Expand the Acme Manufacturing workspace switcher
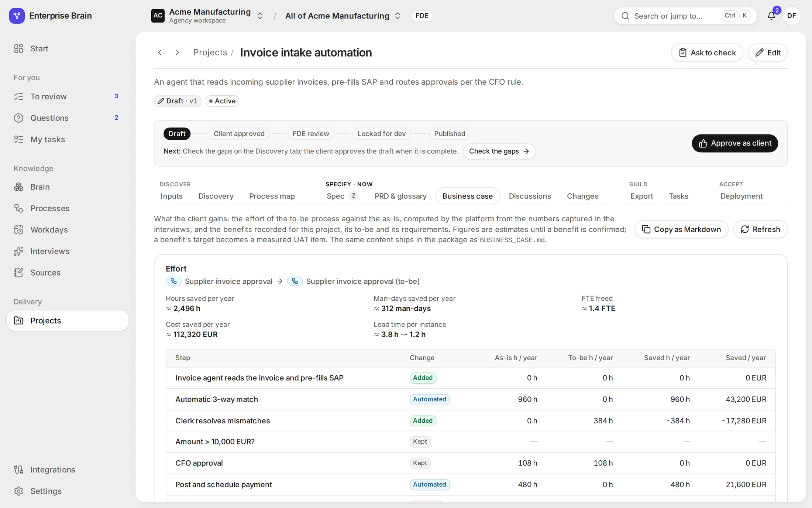The width and height of the screenshot is (812, 508). tap(260, 16)
